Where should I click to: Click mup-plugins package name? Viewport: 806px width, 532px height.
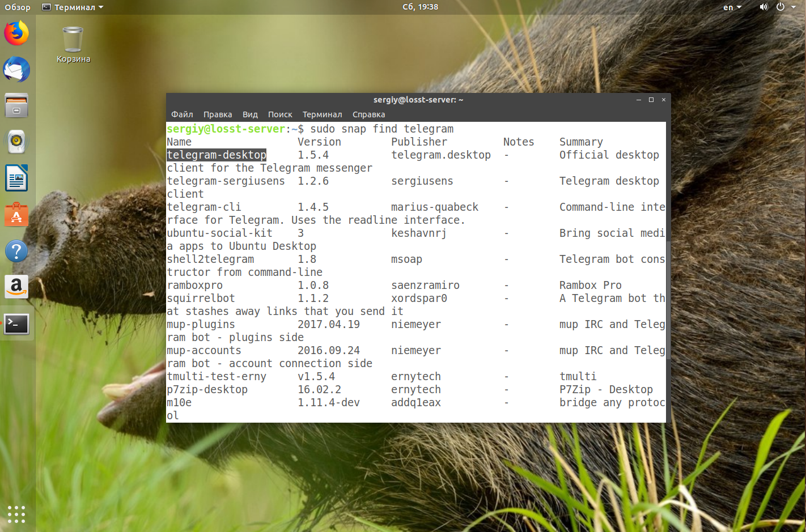point(201,324)
